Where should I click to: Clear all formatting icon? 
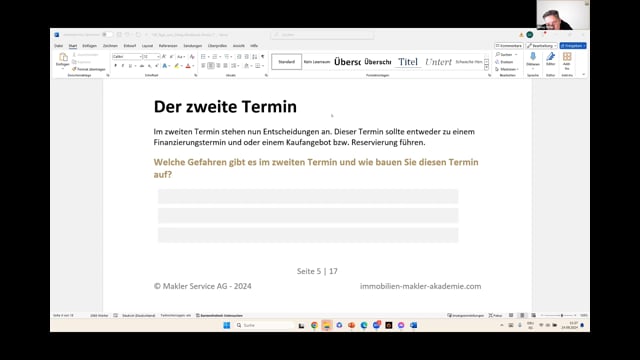click(x=192, y=57)
